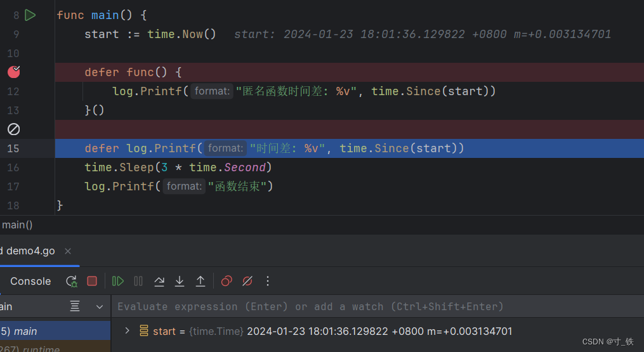Click the Rerun debug icon
Image resolution: width=644 pixels, height=352 pixels.
click(71, 281)
